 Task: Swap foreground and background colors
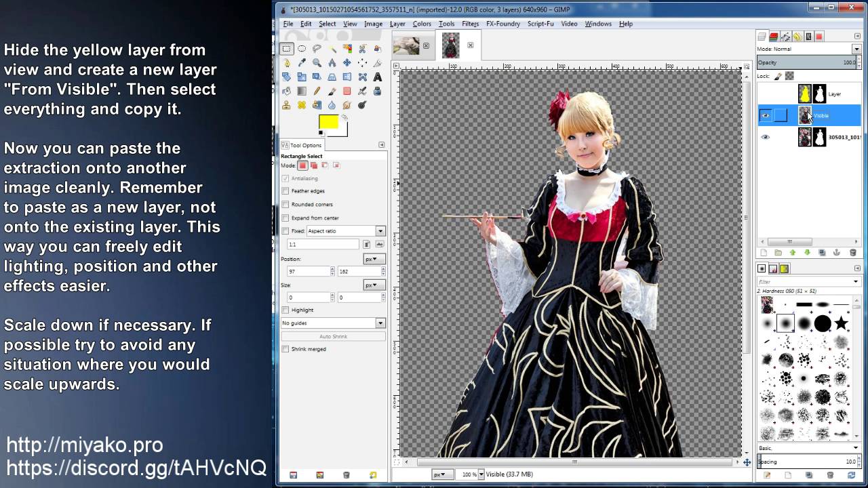pyautogui.click(x=344, y=117)
